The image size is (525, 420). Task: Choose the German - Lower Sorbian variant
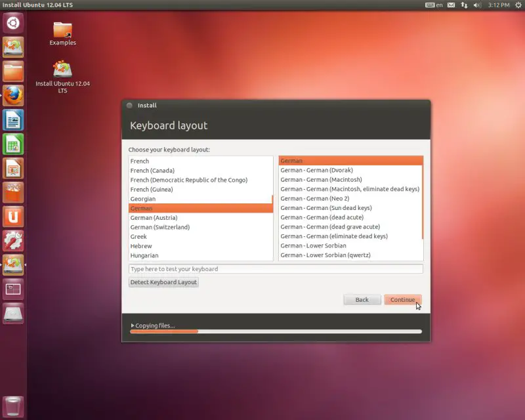point(350,245)
